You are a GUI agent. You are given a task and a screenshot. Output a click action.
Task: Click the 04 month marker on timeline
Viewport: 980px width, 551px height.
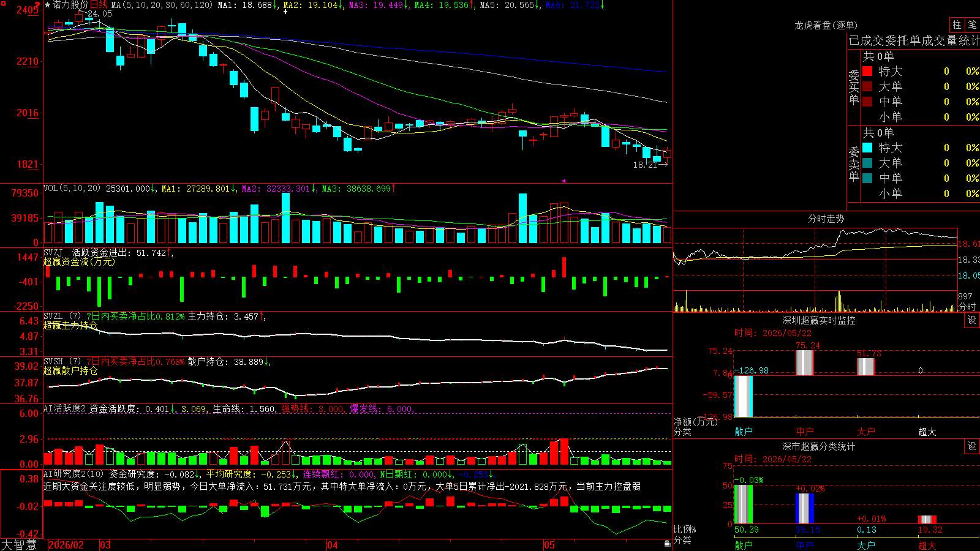click(333, 545)
